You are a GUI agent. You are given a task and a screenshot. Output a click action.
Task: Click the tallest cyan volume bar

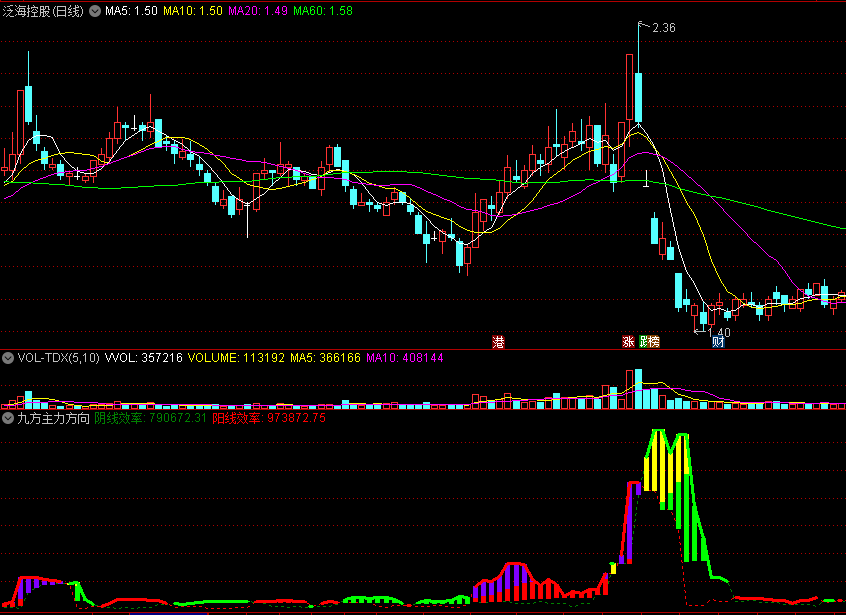click(x=638, y=389)
